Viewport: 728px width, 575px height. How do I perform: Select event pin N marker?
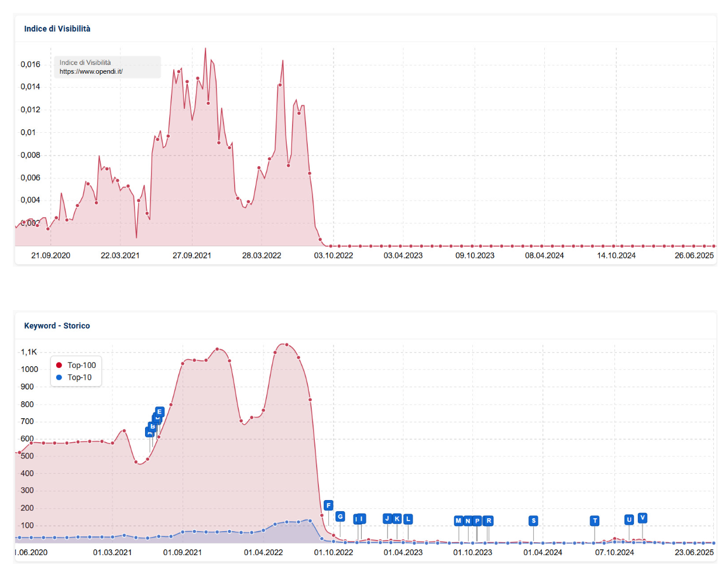468,521
